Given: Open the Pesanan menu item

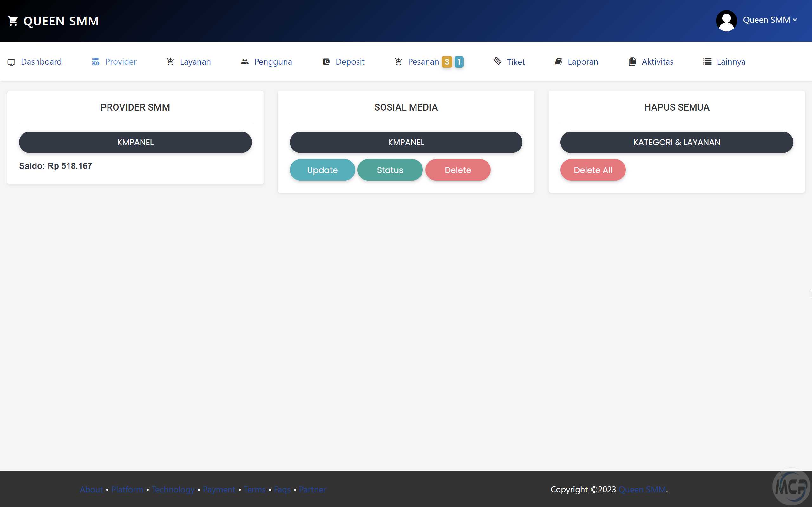Looking at the screenshot, I should (423, 62).
